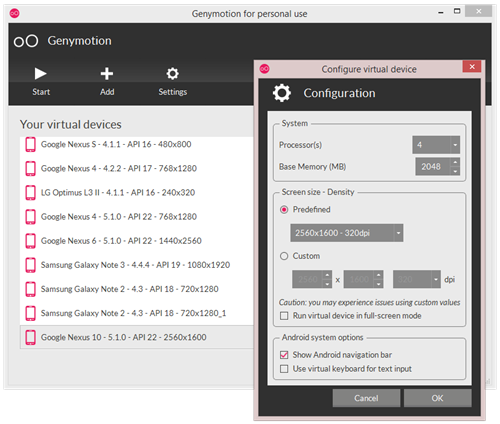Select Google Nexus 10 - 5.1.0 row
500x424 pixels.
pyautogui.click(x=137, y=337)
